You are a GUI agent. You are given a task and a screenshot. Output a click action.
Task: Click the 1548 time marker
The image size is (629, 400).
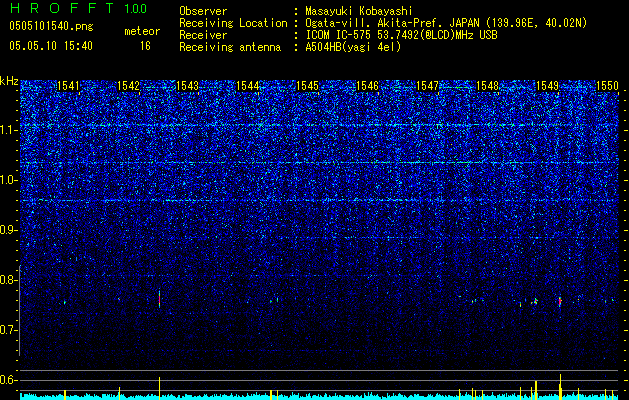(487, 86)
